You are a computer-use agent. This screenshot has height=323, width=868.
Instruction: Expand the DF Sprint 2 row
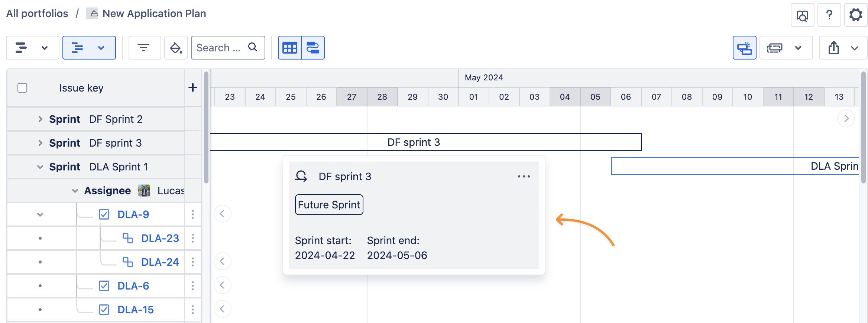pyautogui.click(x=40, y=119)
